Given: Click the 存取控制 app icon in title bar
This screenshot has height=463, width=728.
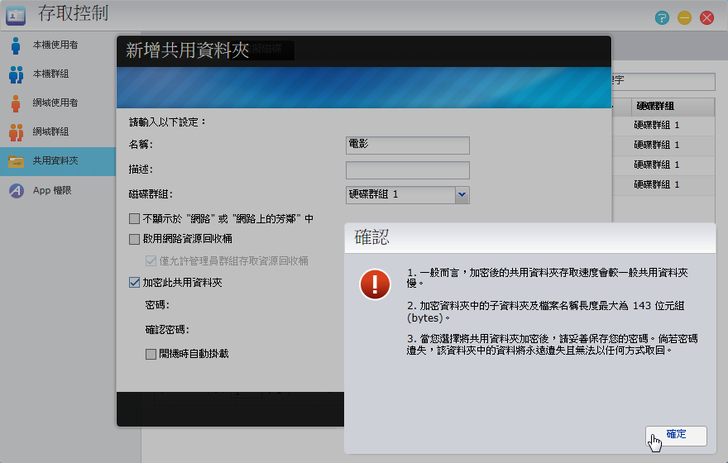Looking at the screenshot, I should [x=16, y=15].
